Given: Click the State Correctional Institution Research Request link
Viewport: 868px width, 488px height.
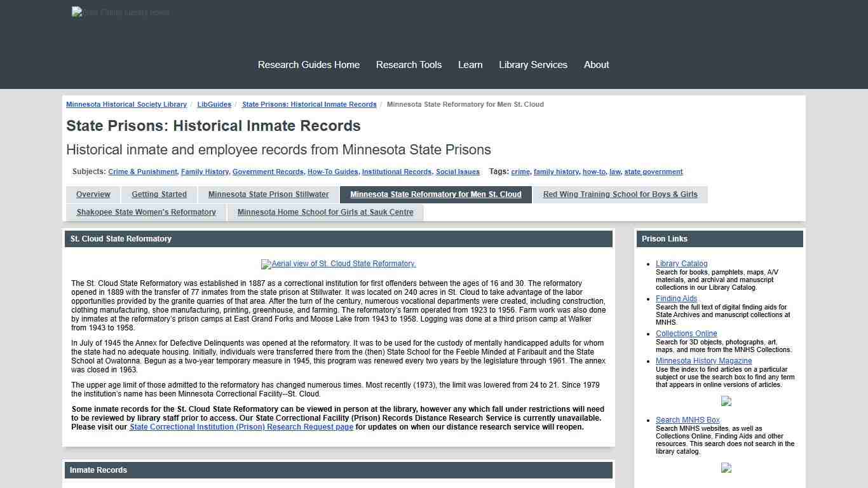Looking at the screenshot, I should click(241, 426).
